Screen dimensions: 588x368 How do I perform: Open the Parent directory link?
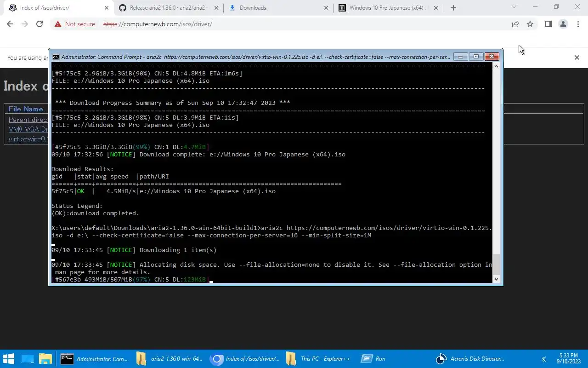(x=28, y=120)
